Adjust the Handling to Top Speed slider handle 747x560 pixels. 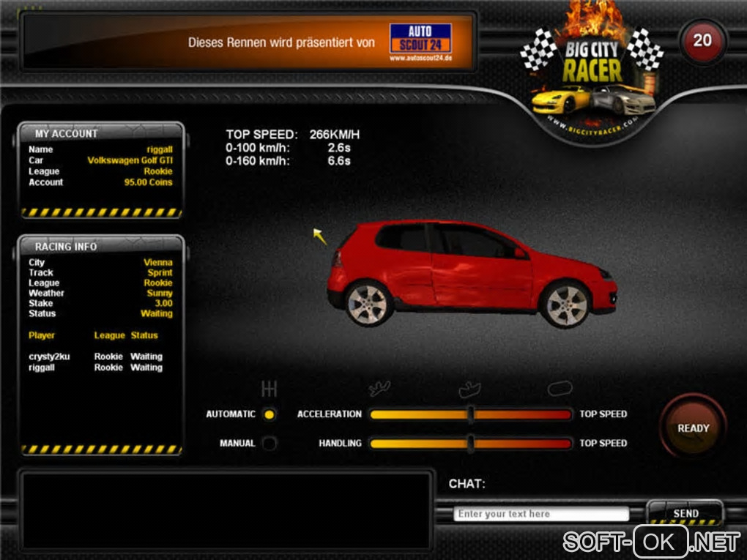[471, 444]
